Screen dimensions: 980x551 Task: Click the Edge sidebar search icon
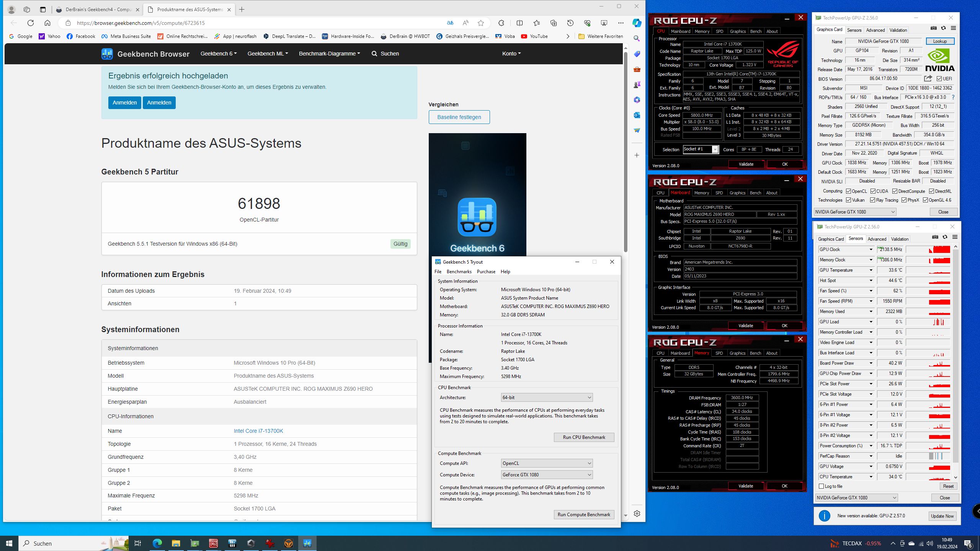[x=637, y=38]
